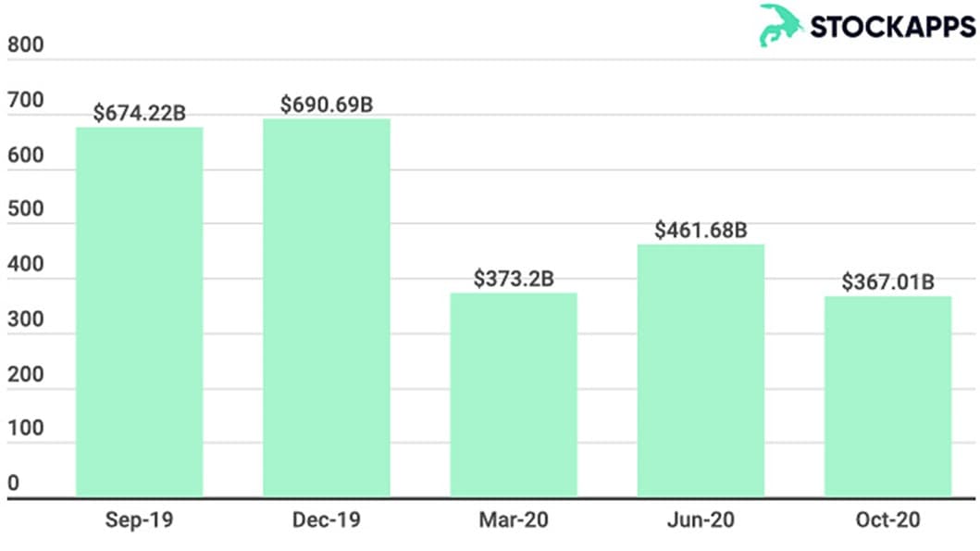Click the 800 y-axis tick label
980x551 pixels.
point(25,46)
